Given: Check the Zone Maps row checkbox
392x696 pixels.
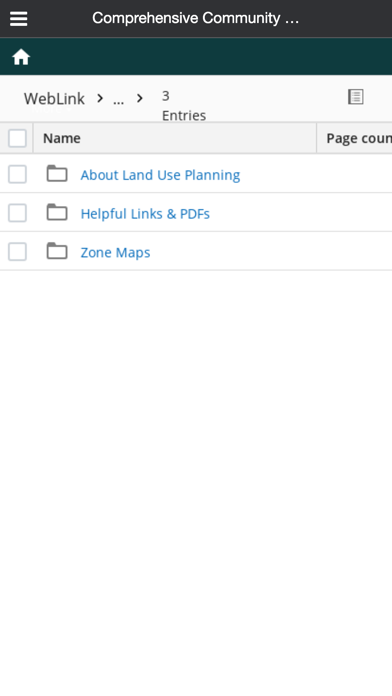Looking at the screenshot, I should point(17,252).
